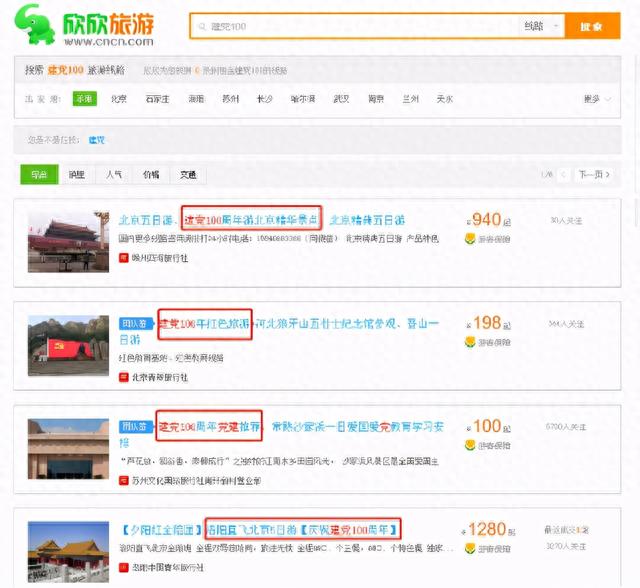
Task: Click the search magnifier icon in the search box
Action: click(x=202, y=27)
